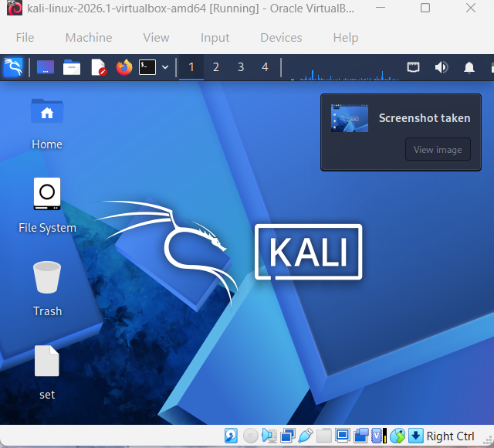
Task: Click the network connection tray icon
Action: [x=414, y=67]
